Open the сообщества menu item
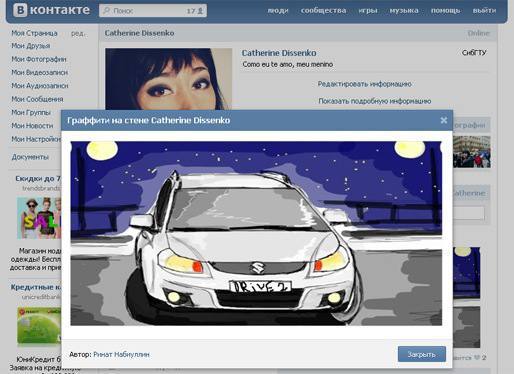This screenshot has width=514, height=374. [323, 11]
